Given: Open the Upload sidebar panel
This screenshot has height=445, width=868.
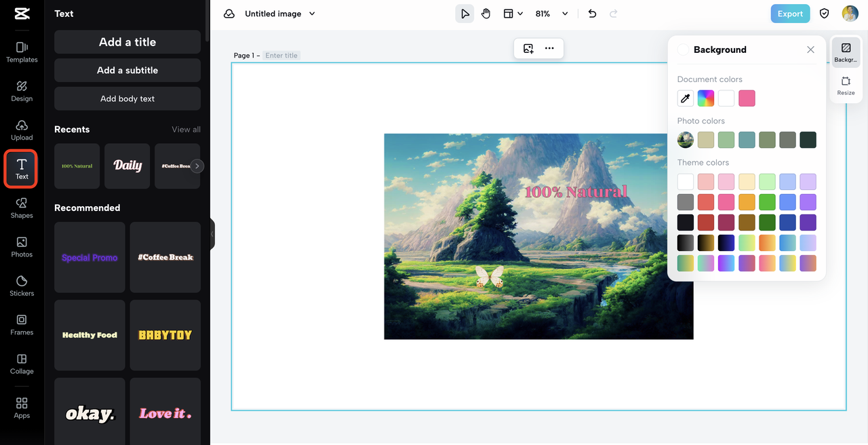Looking at the screenshot, I should click(x=22, y=130).
